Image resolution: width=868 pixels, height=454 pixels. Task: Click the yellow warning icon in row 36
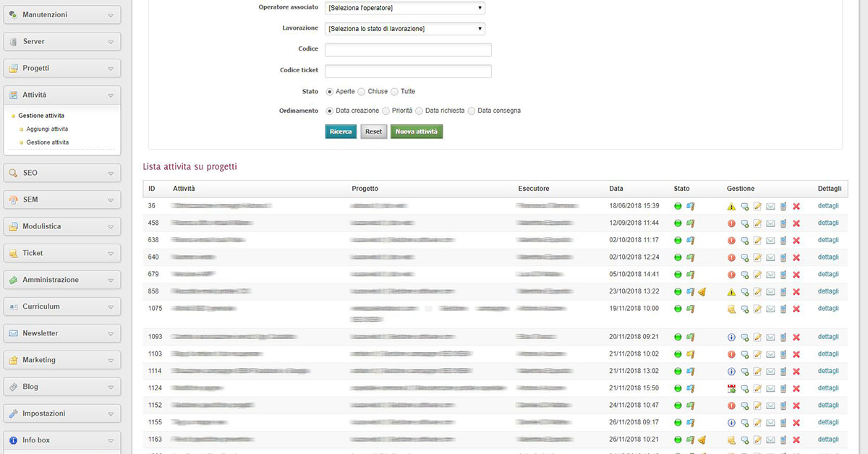731,206
